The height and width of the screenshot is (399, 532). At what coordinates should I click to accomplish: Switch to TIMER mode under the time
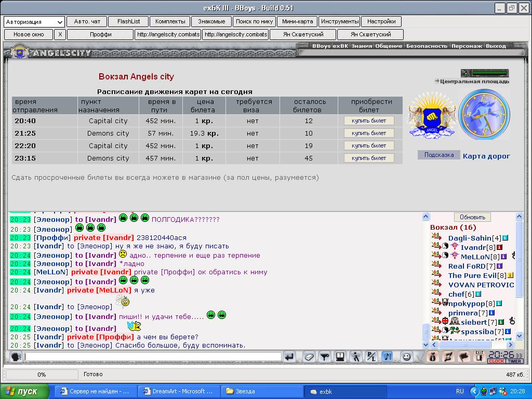(x=515, y=362)
